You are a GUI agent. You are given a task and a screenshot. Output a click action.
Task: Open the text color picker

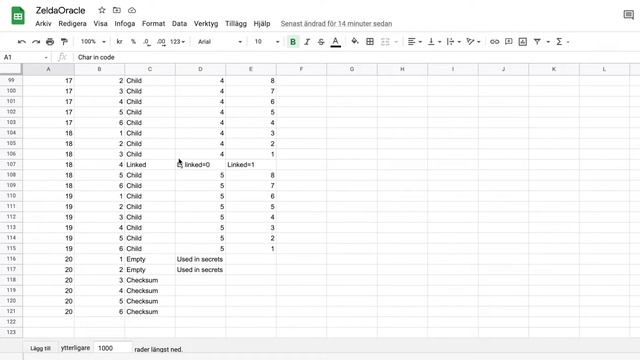(336, 42)
